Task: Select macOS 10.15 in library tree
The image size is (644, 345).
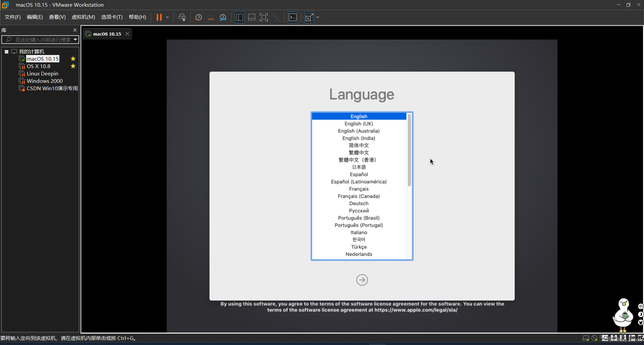Action: coord(43,59)
